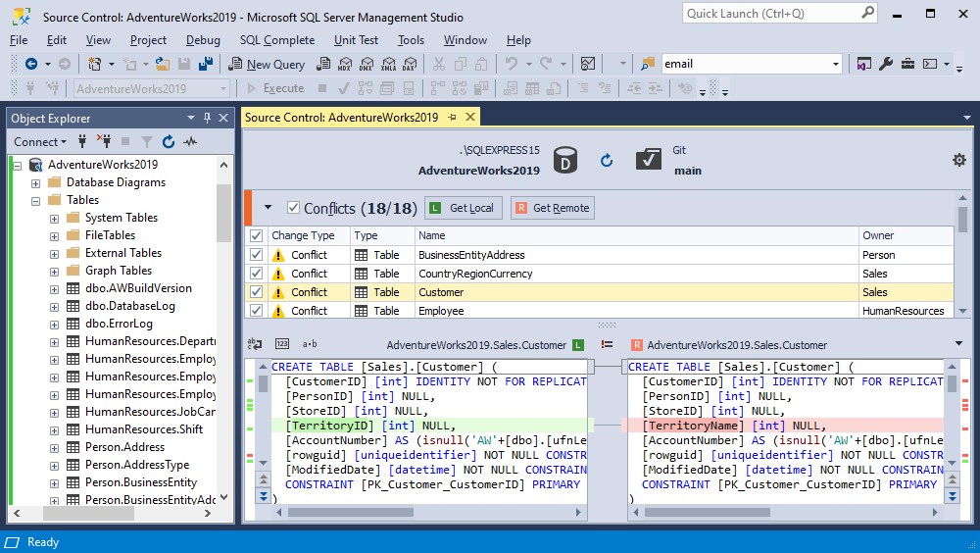The height and width of the screenshot is (553, 980).
Task: Uncheck the Employee conflict row checkbox
Action: (x=256, y=310)
